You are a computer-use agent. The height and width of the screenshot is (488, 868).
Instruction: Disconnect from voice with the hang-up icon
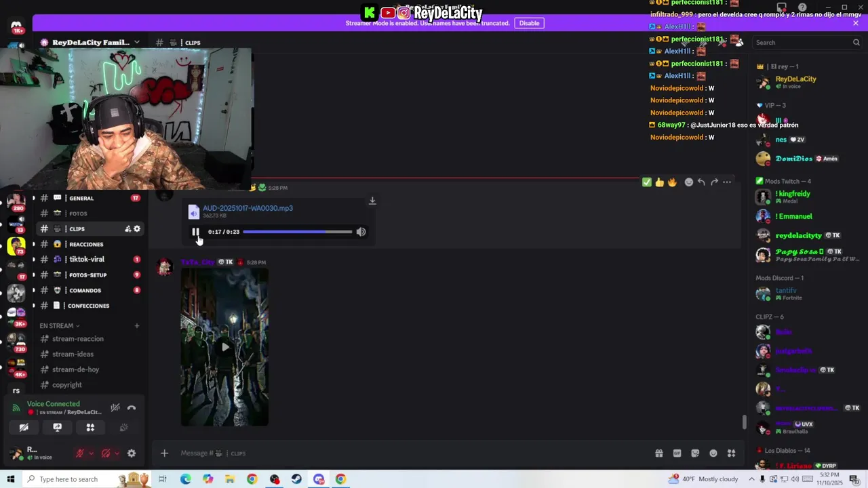pyautogui.click(x=132, y=407)
